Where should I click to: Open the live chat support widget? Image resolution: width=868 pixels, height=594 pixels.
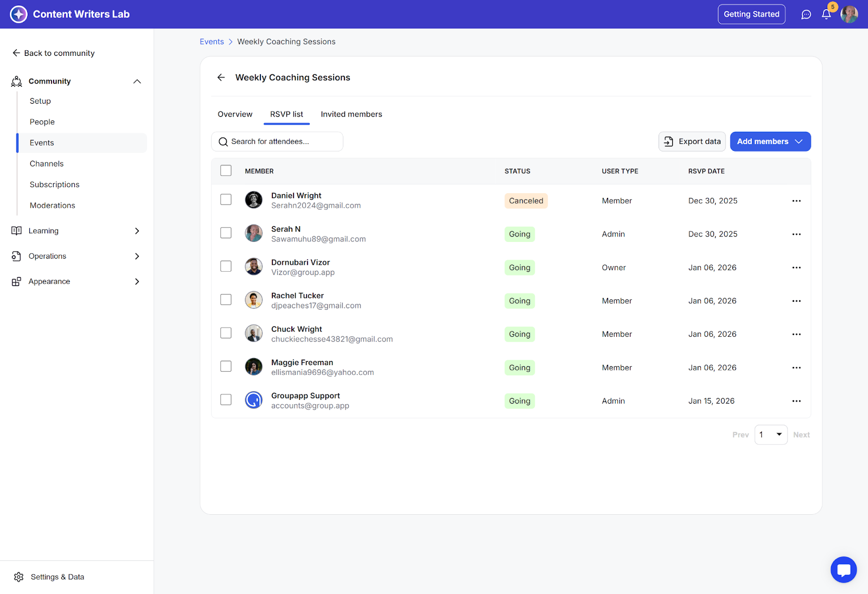coord(843,570)
